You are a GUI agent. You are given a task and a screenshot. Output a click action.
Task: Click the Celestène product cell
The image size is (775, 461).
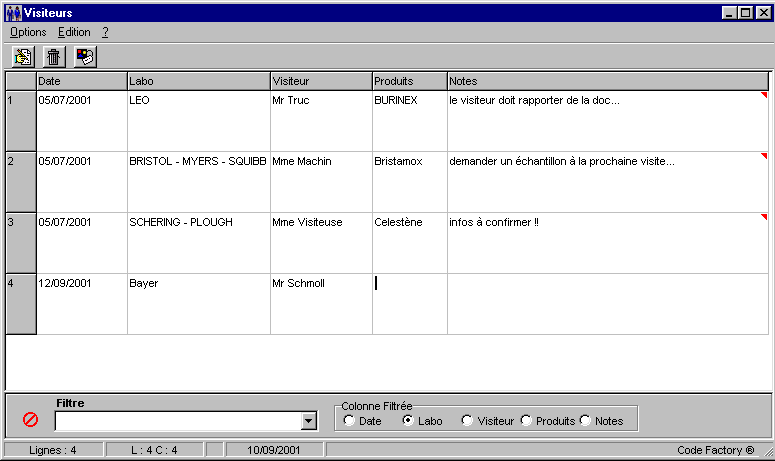pyautogui.click(x=410, y=243)
